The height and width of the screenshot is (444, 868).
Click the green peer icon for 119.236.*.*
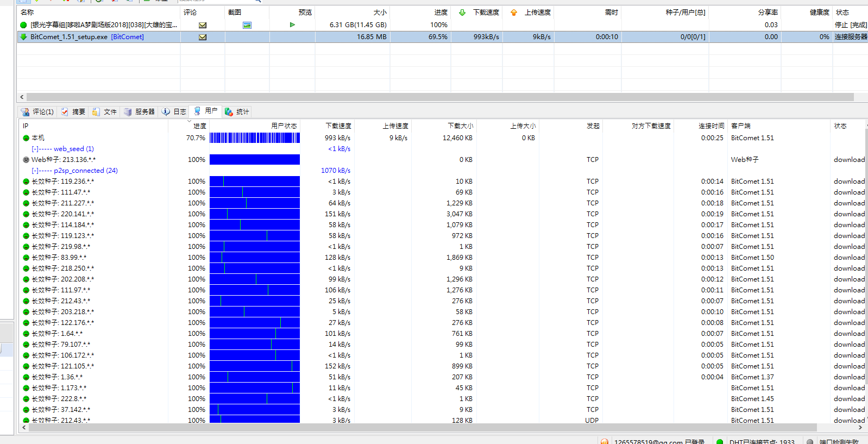coord(26,182)
